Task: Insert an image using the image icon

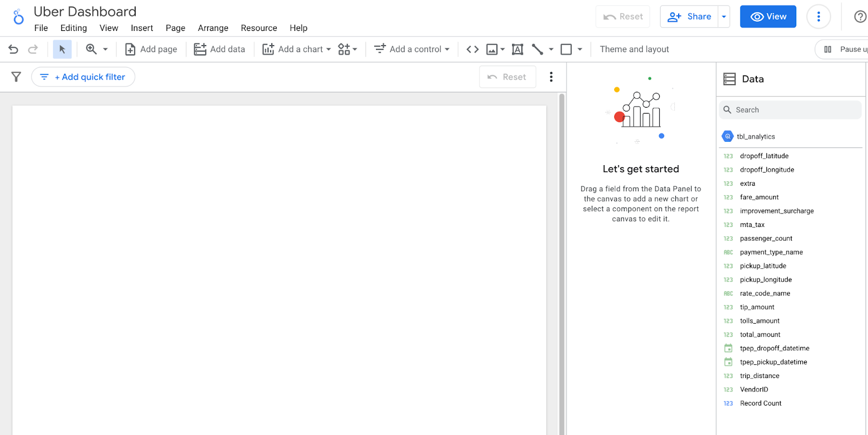Action: click(x=492, y=49)
